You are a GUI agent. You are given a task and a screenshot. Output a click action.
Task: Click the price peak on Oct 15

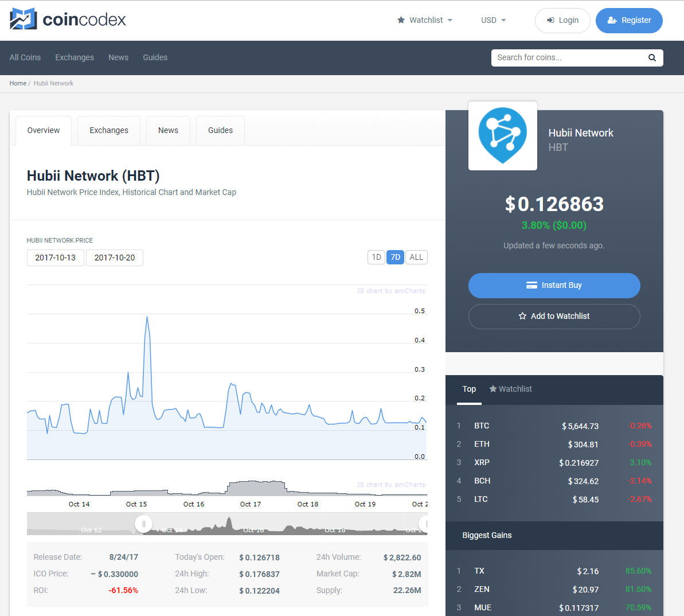pos(147,317)
